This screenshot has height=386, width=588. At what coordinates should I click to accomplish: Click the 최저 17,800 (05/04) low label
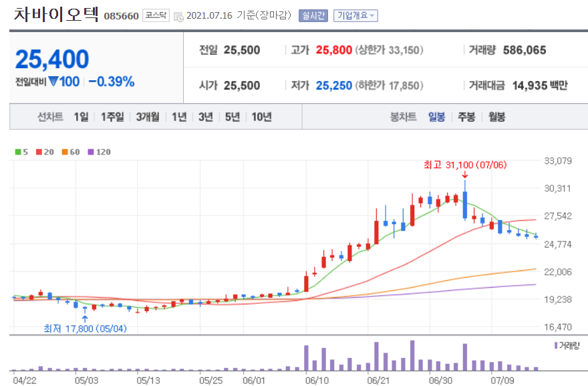[x=85, y=328]
